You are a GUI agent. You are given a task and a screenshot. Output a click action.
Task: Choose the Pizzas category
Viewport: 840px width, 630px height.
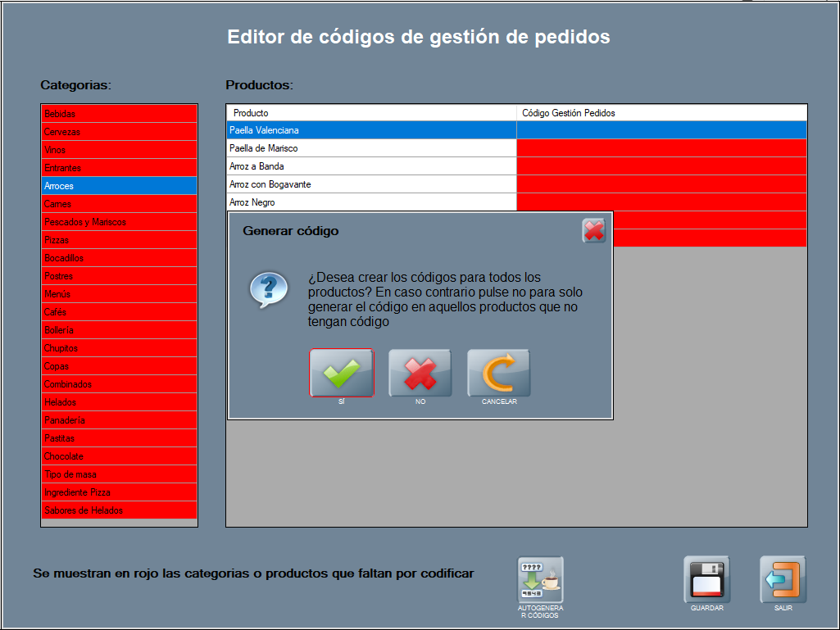[x=119, y=240]
